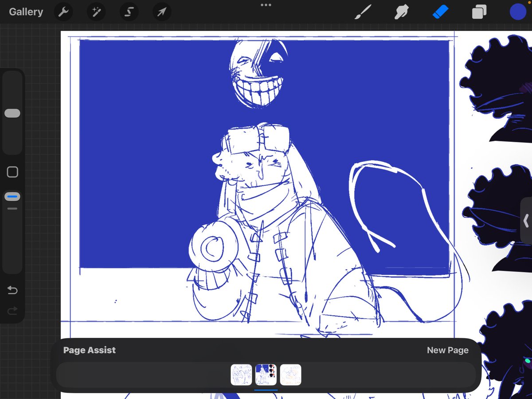This screenshot has width=532, height=399.
Task: Activate the Transform arrow tool
Action: click(162, 12)
